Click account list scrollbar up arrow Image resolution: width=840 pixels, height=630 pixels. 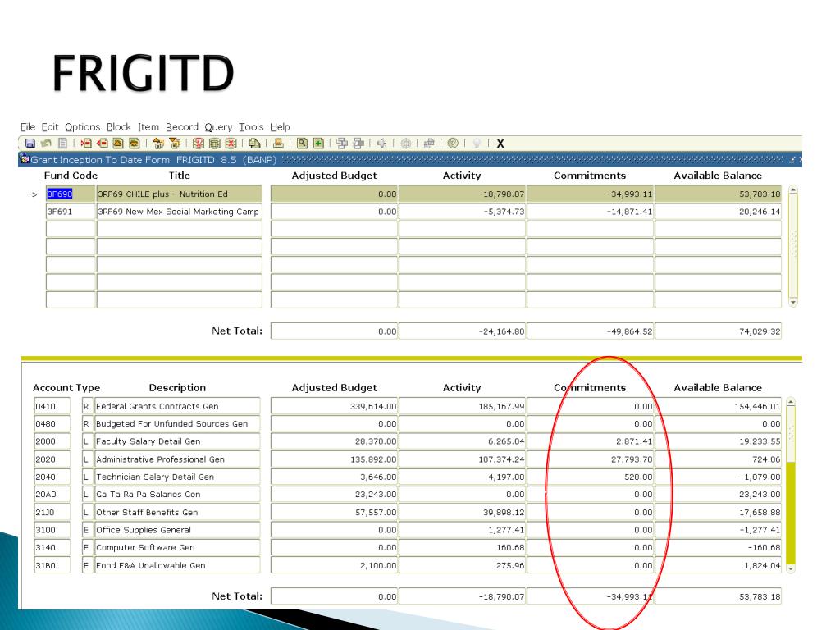(x=791, y=402)
